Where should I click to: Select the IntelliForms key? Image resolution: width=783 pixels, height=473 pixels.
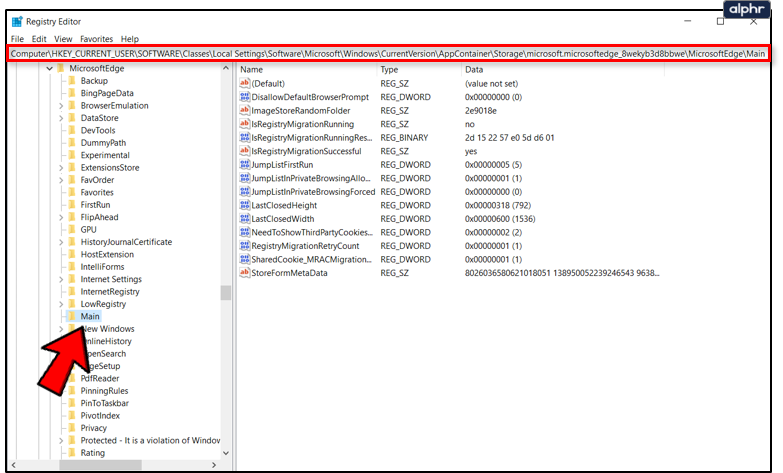coord(102,267)
